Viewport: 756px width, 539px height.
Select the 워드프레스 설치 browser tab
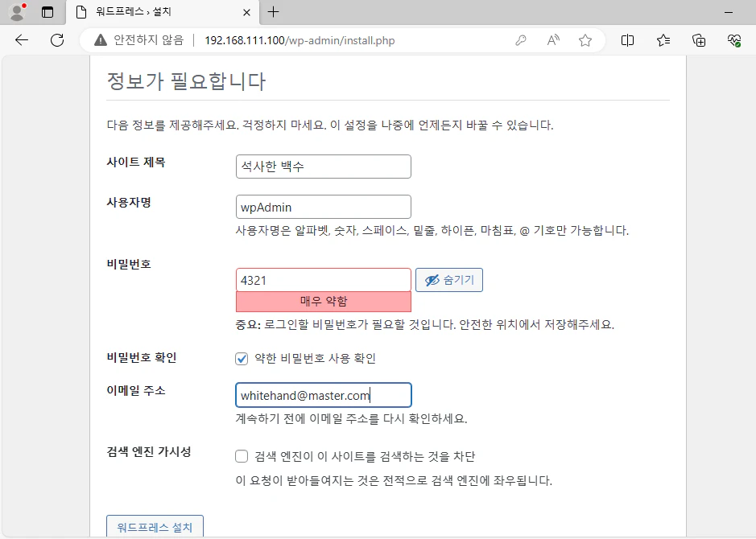point(163,12)
